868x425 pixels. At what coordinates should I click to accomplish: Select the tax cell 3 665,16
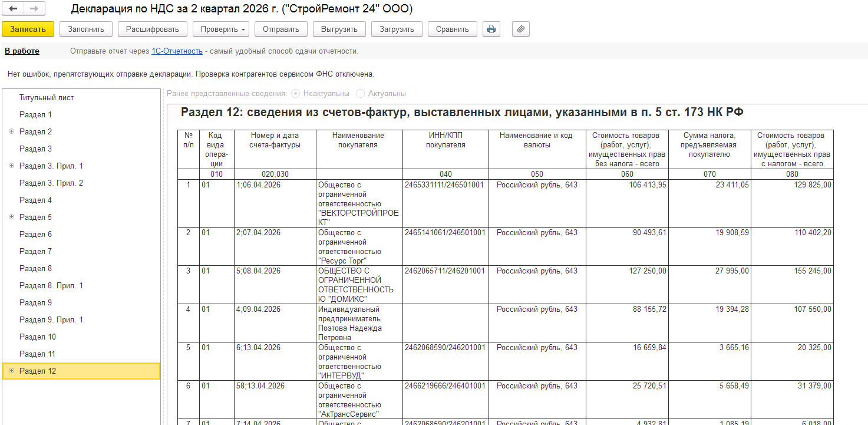click(709, 361)
